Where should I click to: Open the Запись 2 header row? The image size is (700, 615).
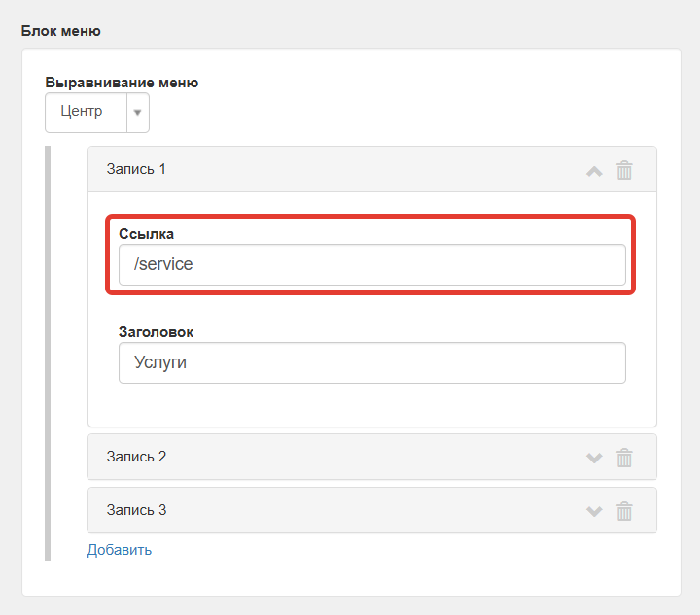tap(372, 457)
